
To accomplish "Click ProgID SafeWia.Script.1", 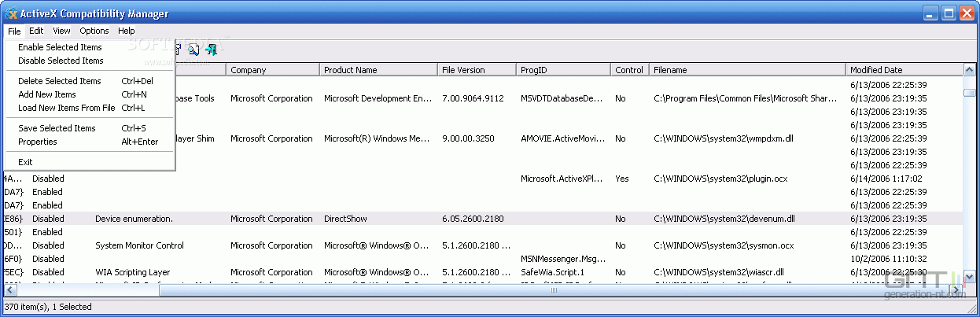I will click(x=553, y=272).
